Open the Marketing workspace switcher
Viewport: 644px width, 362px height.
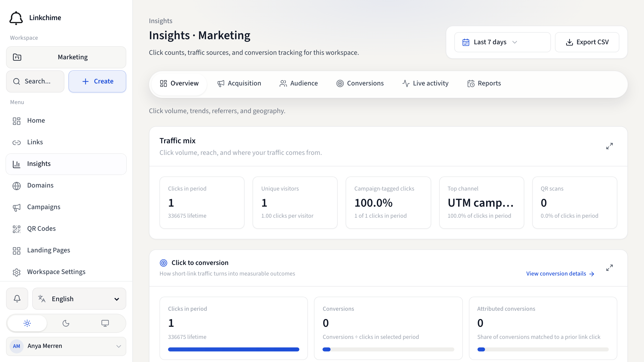(x=66, y=57)
